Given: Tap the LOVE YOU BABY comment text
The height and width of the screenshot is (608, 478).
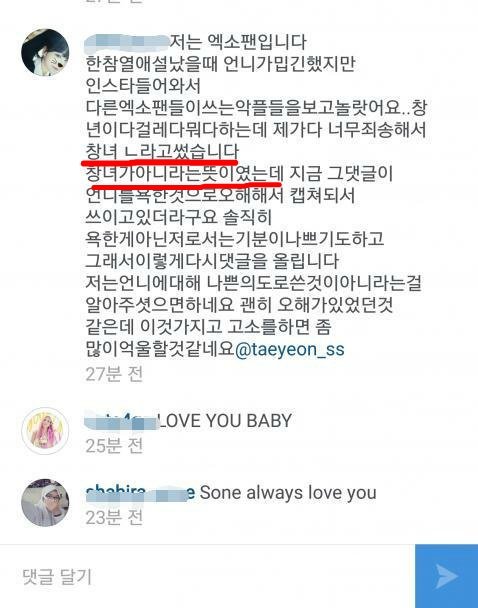Looking at the screenshot, I should 225,421.
